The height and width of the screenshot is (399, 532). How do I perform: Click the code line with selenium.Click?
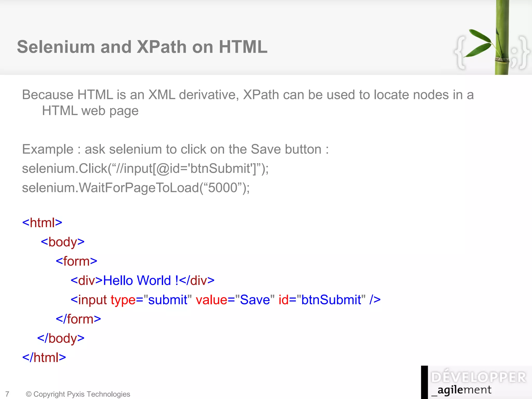145,169
